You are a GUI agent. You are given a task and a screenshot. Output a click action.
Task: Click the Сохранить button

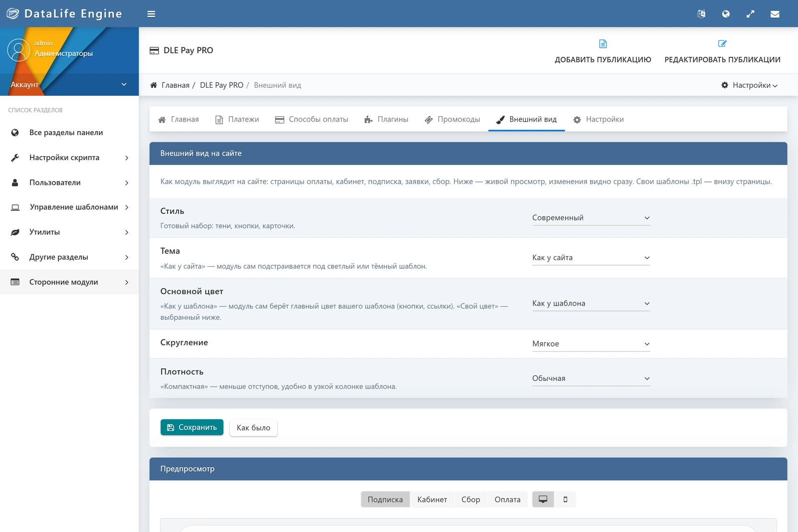click(192, 427)
